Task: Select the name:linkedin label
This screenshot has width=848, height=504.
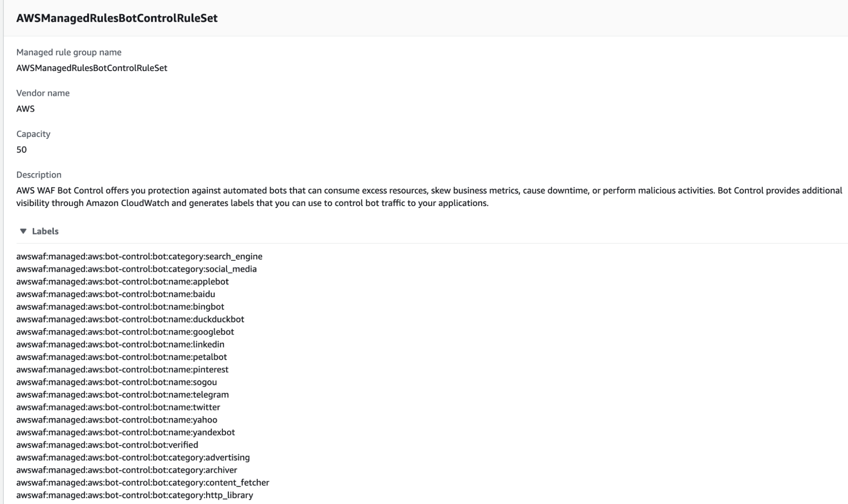Action: 120,344
